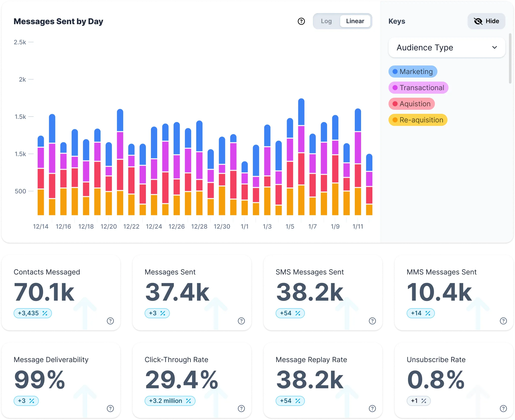Open help icon on SMS Messages Sent card
Screen dimensions: 515x420
pyautogui.click(x=372, y=321)
